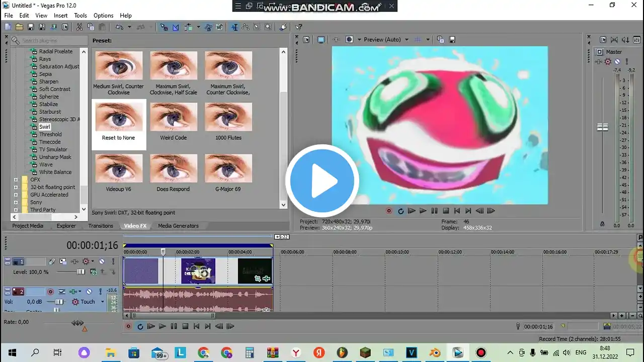Click the Stop button under the video preview
Viewport: 644px width, 362px height.
coord(445,211)
